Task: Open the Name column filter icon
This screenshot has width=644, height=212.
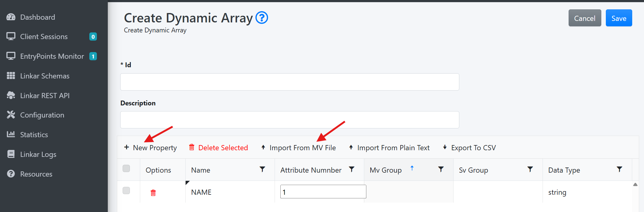Action: [x=262, y=169]
